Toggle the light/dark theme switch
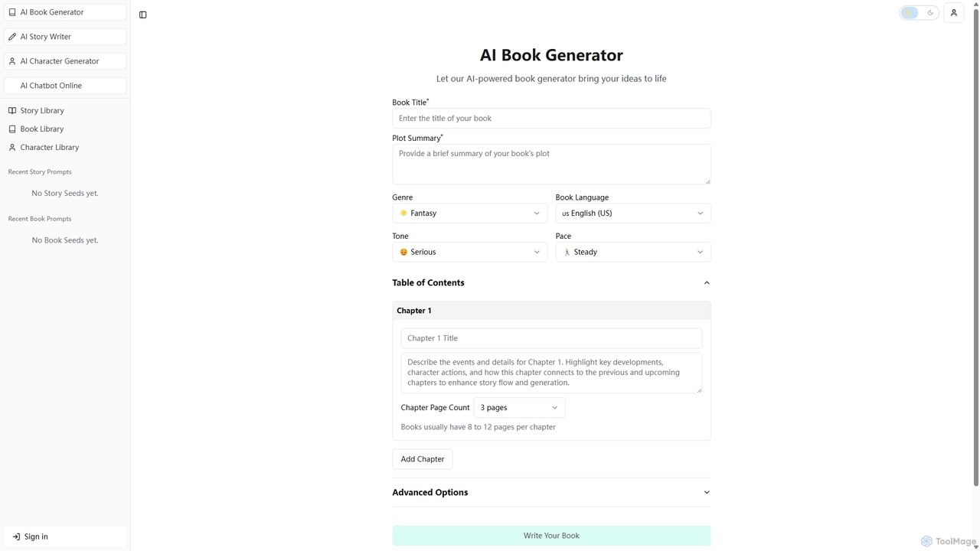 pos(920,13)
